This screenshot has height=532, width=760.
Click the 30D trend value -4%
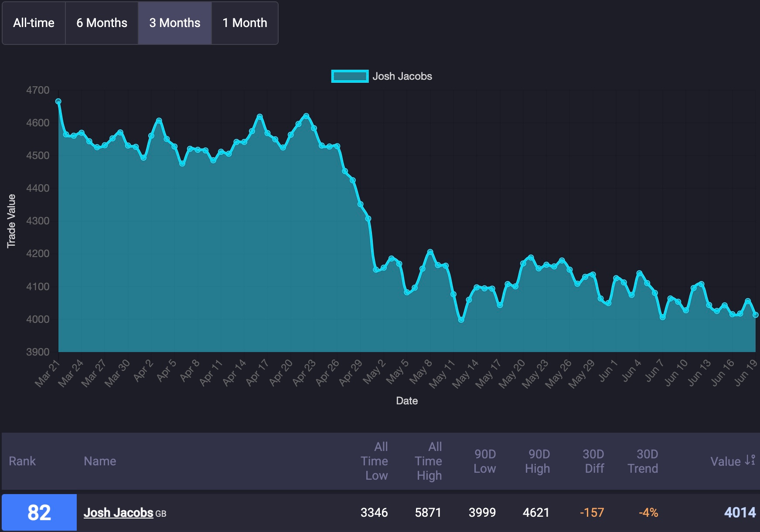pyautogui.click(x=648, y=513)
